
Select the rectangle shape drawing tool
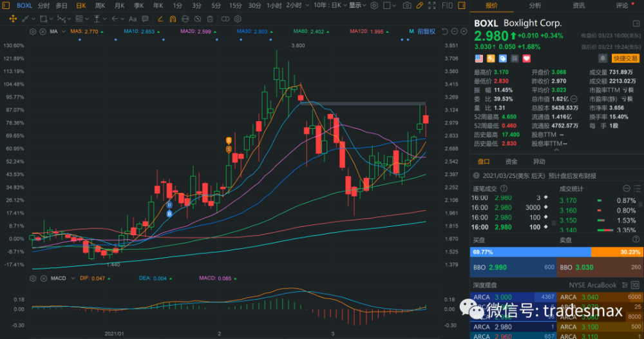(43, 19)
